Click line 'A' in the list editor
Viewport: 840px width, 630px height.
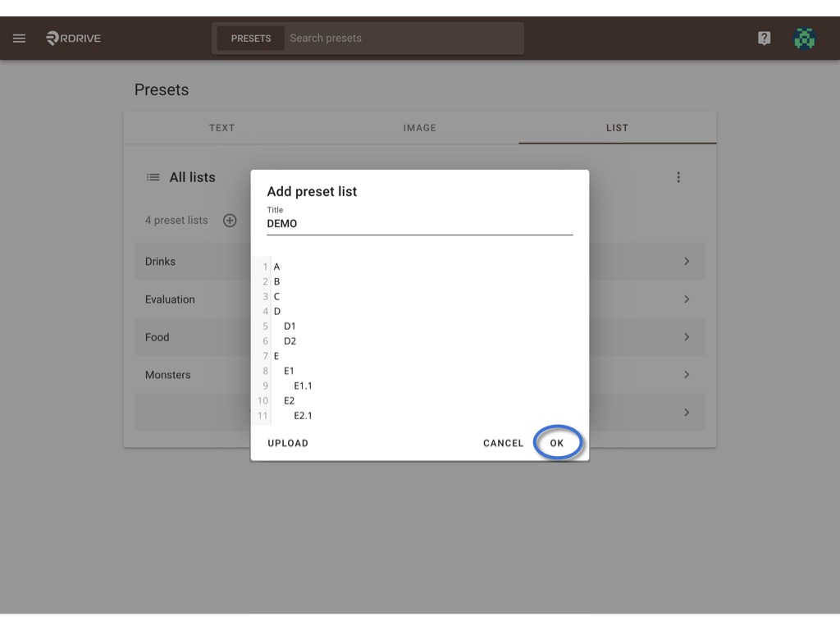coord(276,267)
